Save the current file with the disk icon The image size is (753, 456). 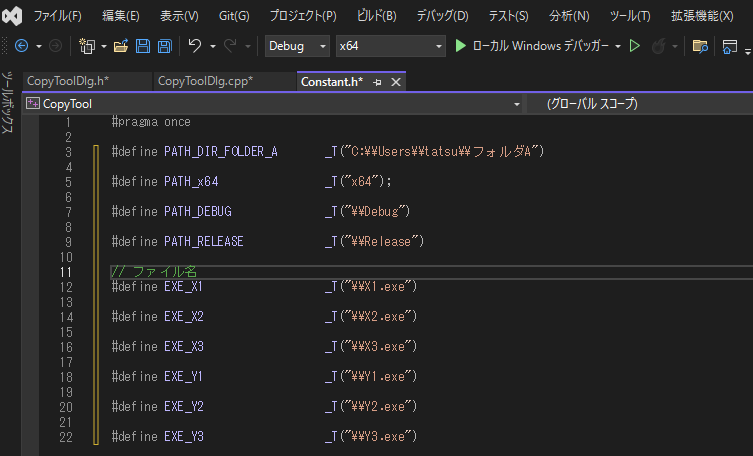click(142, 46)
